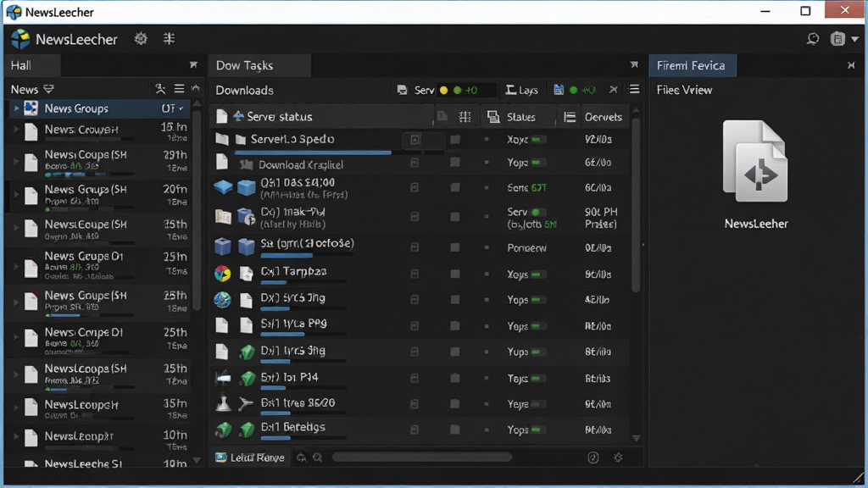Open the OT dropdown on the News Groups row
Image resolution: width=868 pixels, height=488 pixels.
[172, 108]
